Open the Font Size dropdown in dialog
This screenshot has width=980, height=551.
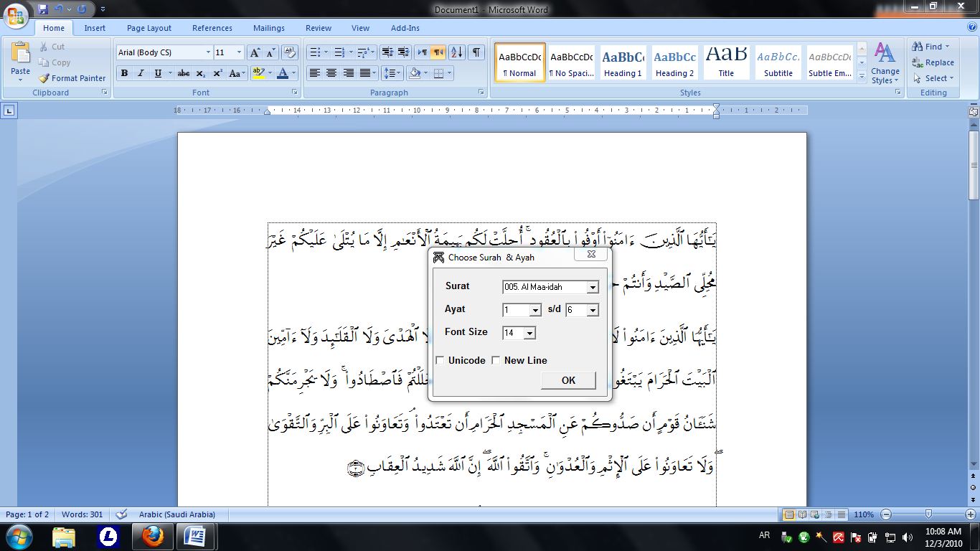[x=529, y=334]
